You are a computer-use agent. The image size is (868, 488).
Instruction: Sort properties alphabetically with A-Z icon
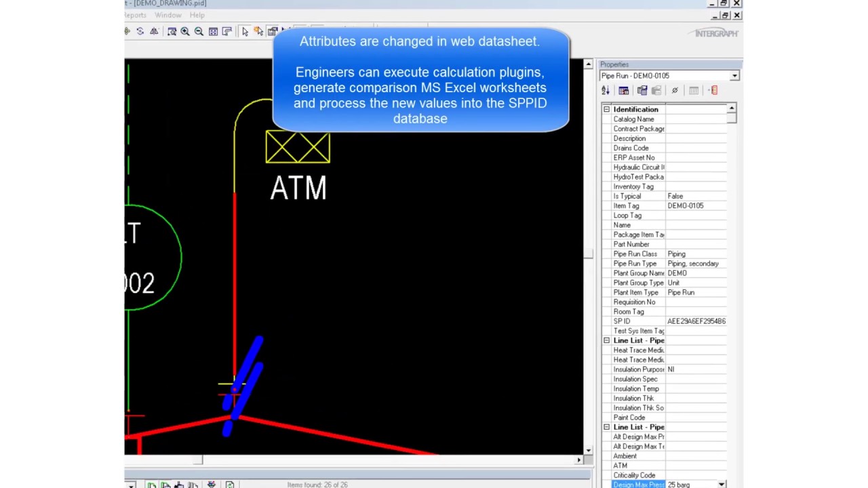pyautogui.click(x=606, y=90)
